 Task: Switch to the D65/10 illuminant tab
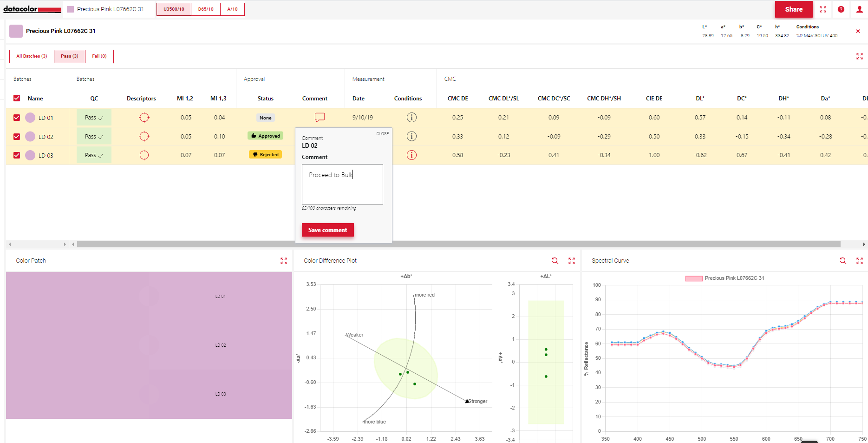205,9
